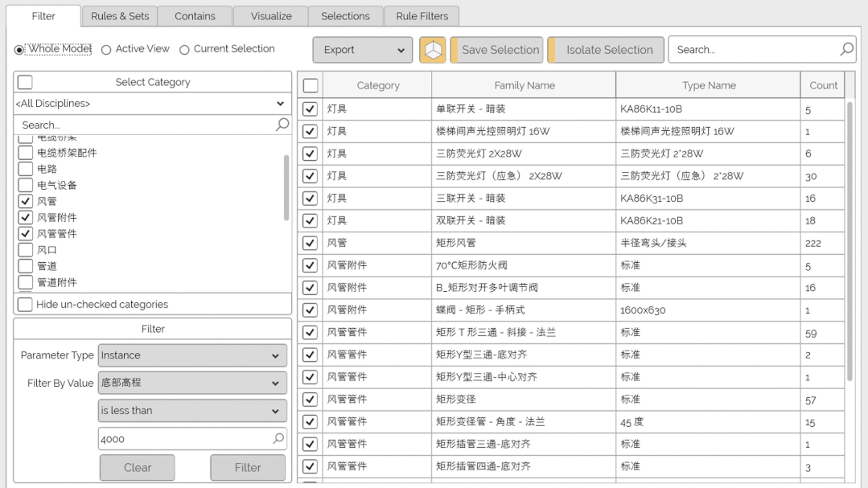Uncheck the 风管附件 category checkbox

tap(26, 217)
